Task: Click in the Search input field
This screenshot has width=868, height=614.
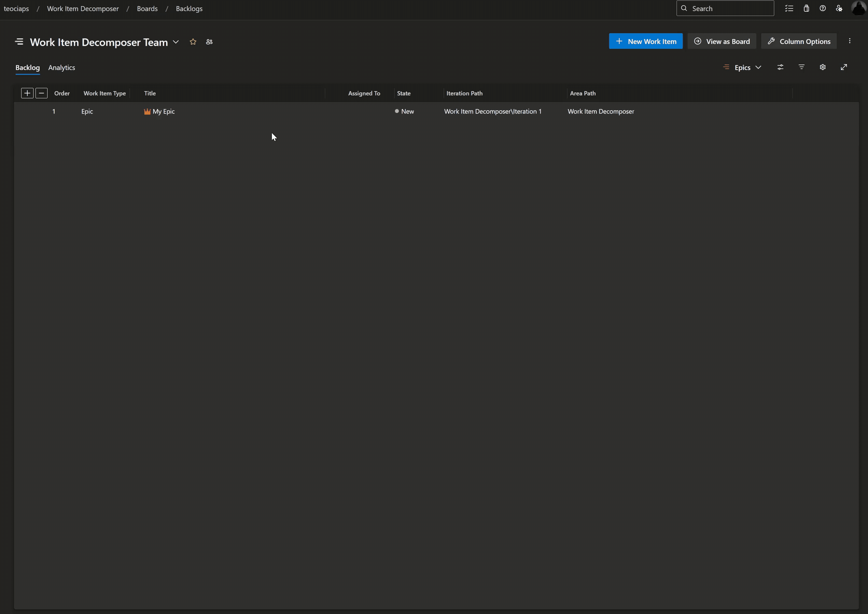Action: click(x=730, y=9)
